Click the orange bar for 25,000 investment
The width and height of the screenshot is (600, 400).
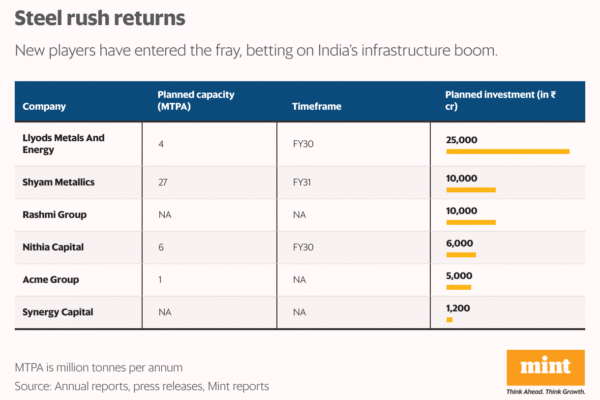tap(507, 151)
